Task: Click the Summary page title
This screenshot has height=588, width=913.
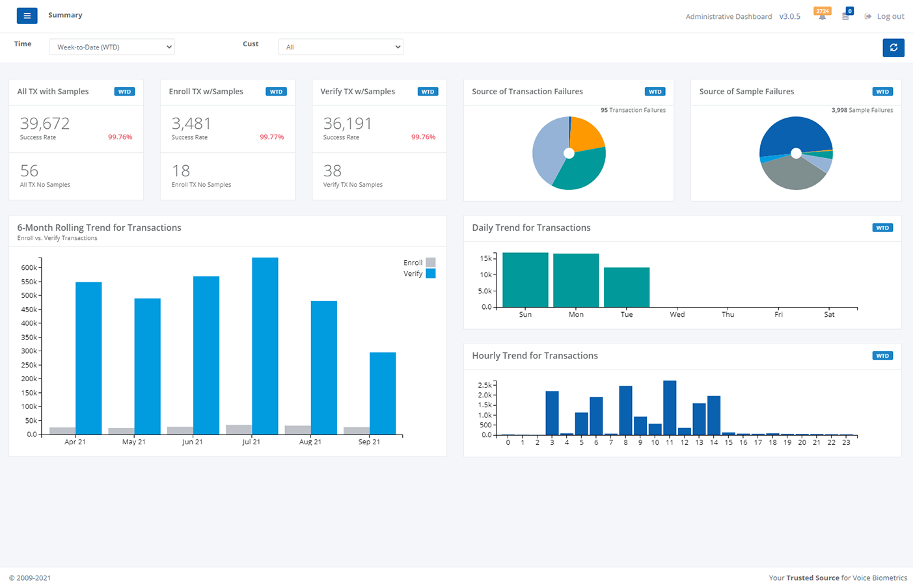Action: pos(65,15)
